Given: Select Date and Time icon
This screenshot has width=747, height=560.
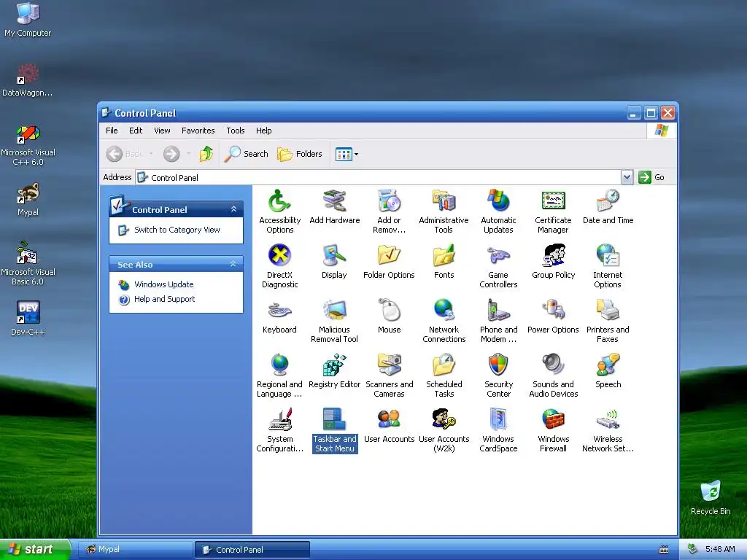Looking at the screenshot, I should (x=608, y=201).
